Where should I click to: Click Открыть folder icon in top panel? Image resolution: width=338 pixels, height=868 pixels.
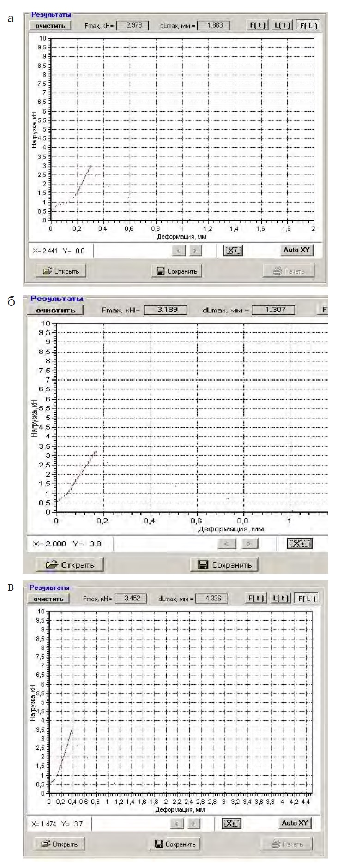[x=47, y=271]
